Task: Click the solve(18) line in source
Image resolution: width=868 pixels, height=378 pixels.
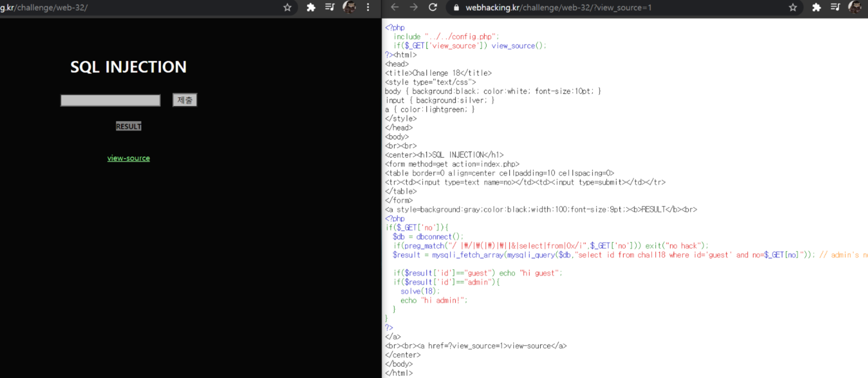Action: pos(420,291)
